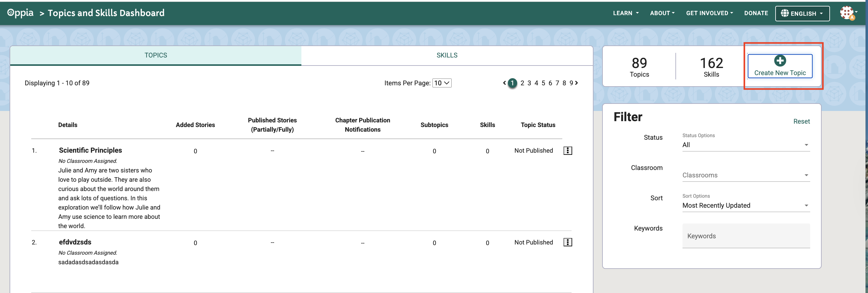Go to previous page arrow in pagination
868x293 pixels.
pos(504,83)
